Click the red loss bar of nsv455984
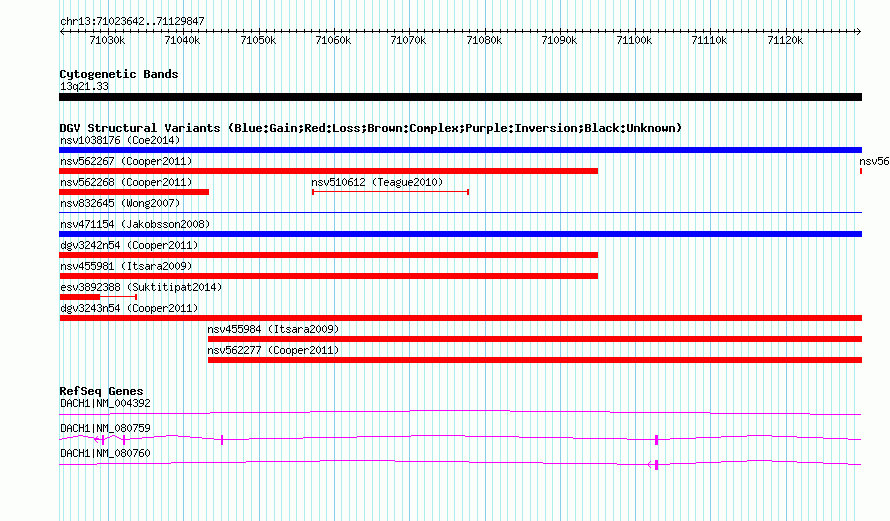This screenshot has width=890, height=521. (x=535, y=339)
